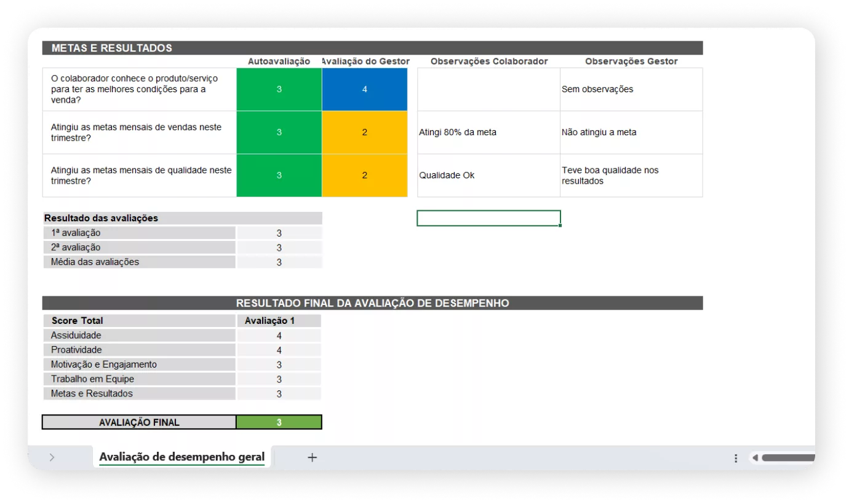
Task: Click the Assiduidade score value cell
Action: click(279, 336)
